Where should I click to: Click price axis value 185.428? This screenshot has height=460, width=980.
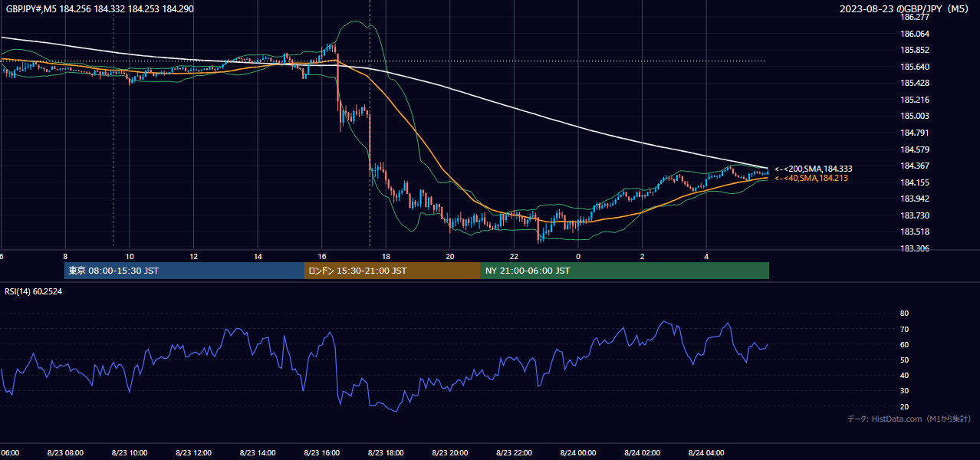(x=914, y=83)
